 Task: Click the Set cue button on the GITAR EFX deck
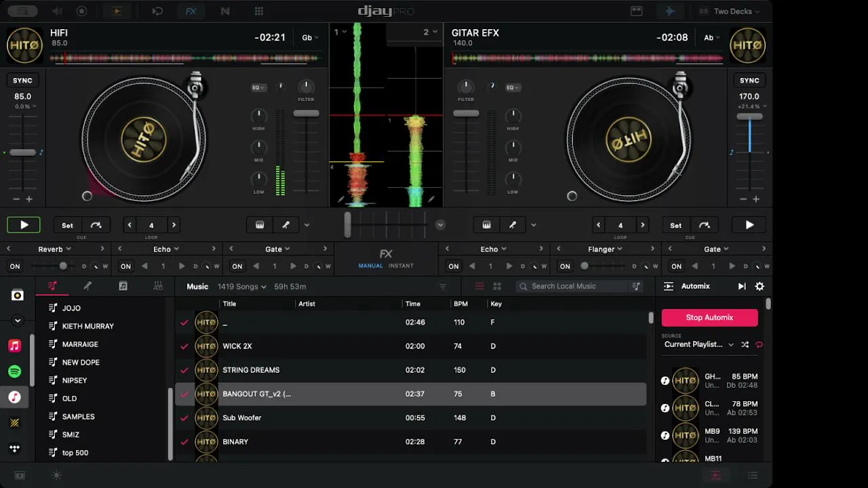[x=675, y=225]
